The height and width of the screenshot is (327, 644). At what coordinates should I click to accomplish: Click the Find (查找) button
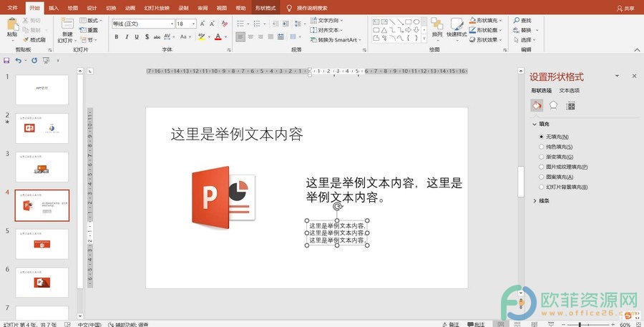pyautogui.click(x=522, y=20)
